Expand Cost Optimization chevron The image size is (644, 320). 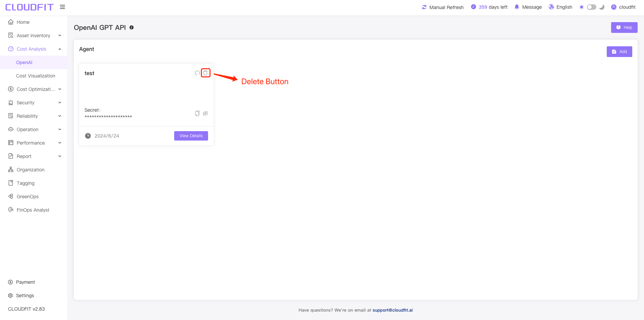[60, 89]
